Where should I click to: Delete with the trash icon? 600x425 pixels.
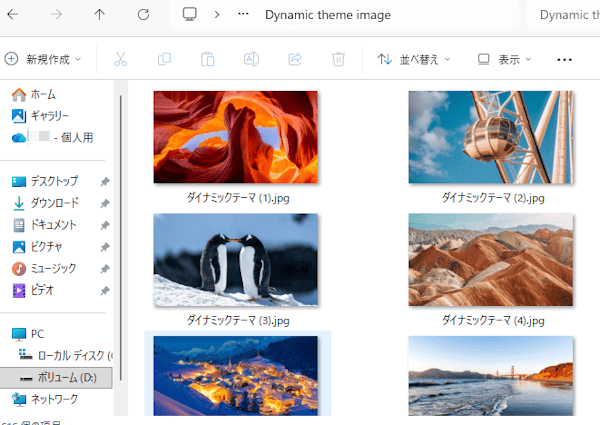coord(339,59)
